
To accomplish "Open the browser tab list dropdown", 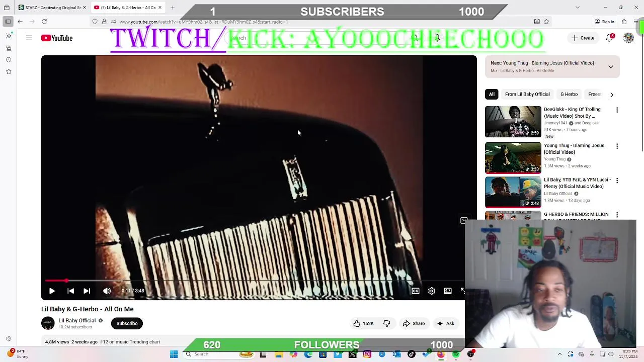I will (x=577, y=7).
